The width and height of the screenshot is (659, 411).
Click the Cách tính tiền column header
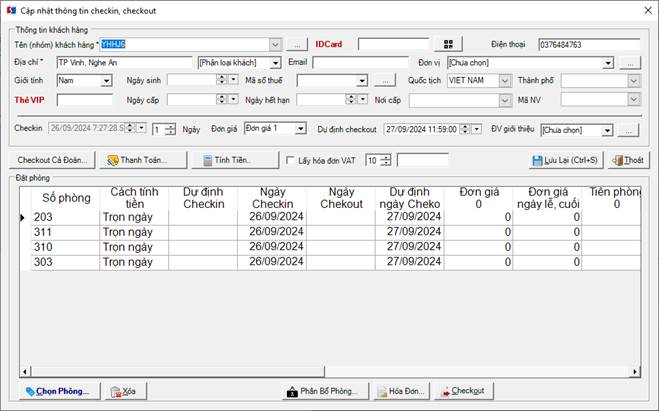[134, 198]
